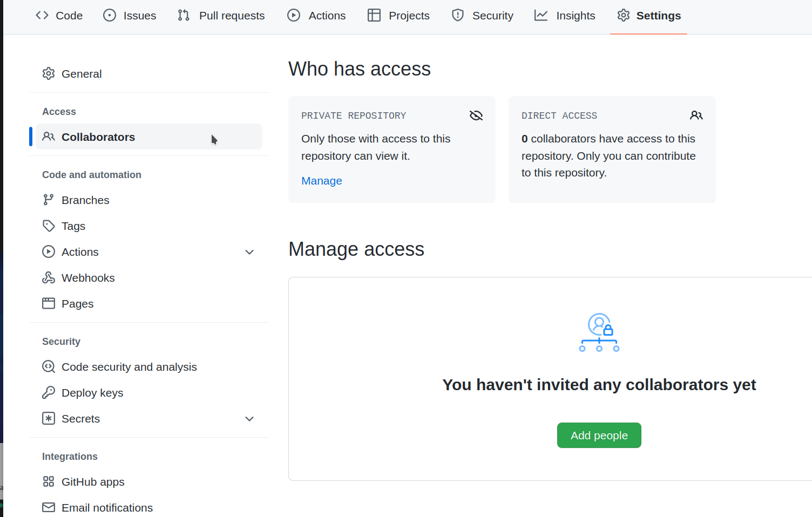Open Email notifications settings
The width and height of the screenshot is (812, 517).
tap(149, 507)
